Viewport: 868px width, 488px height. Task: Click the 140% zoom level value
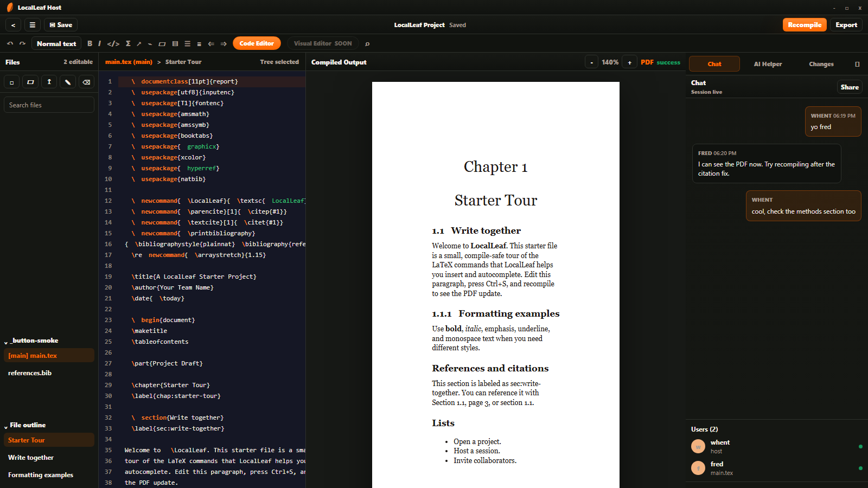pyautogui.click(x=610, y=62)
